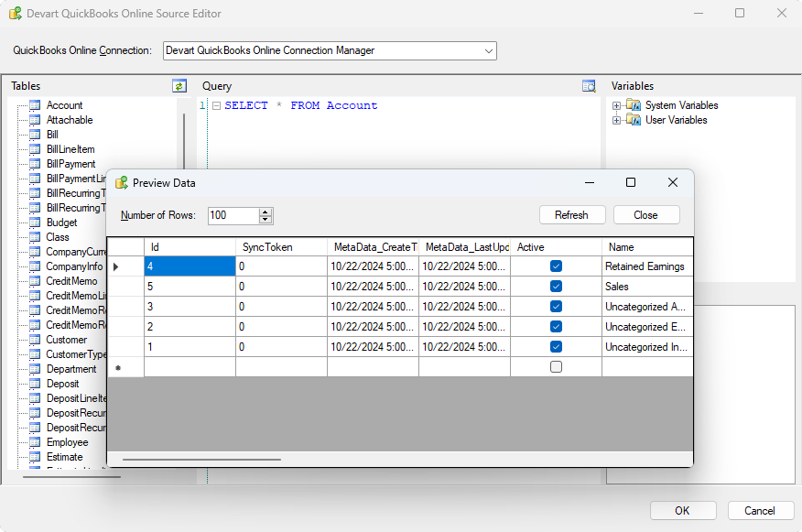Click the Attachable table icon
The image size is (802, 532).
[x=35, y=120]
